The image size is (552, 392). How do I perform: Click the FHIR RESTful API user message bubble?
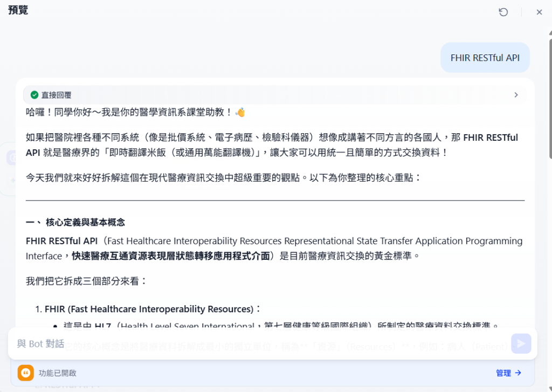pos(485,58)
